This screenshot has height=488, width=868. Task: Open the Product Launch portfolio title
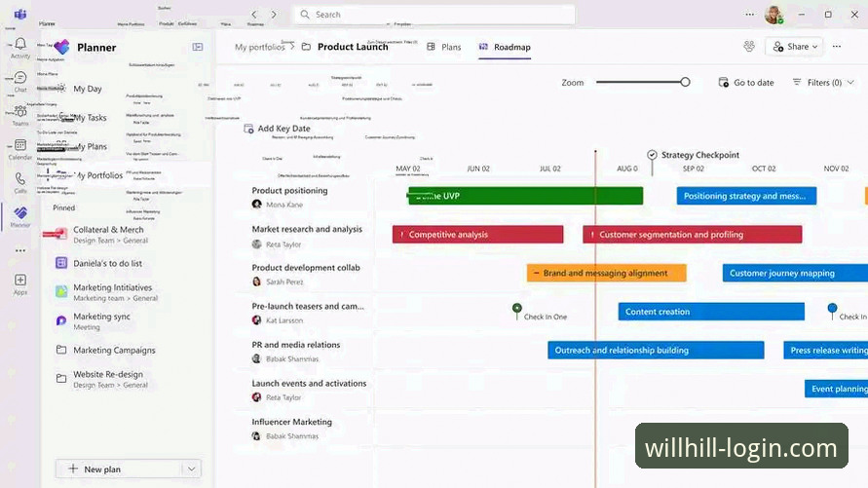353,47
